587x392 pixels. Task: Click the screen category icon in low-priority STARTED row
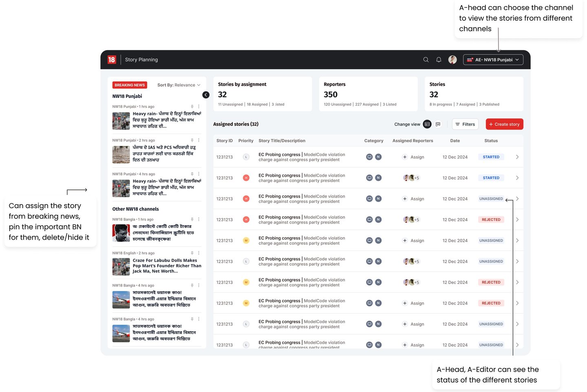coord(369,157)
